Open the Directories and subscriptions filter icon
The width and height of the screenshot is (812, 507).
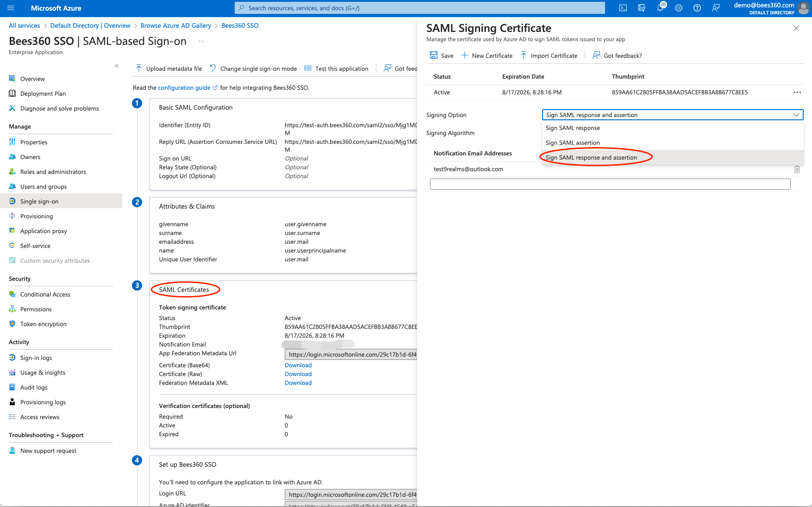click(x=642, y=8)
